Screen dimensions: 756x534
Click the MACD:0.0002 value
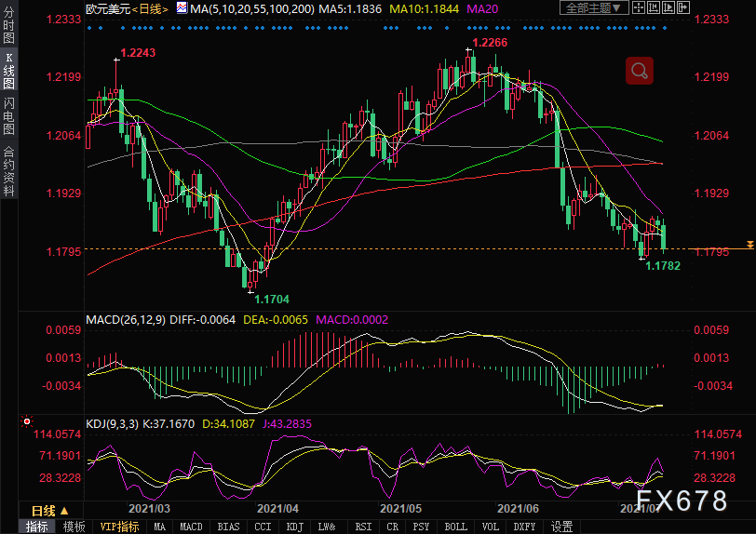[x=352, y=320]
